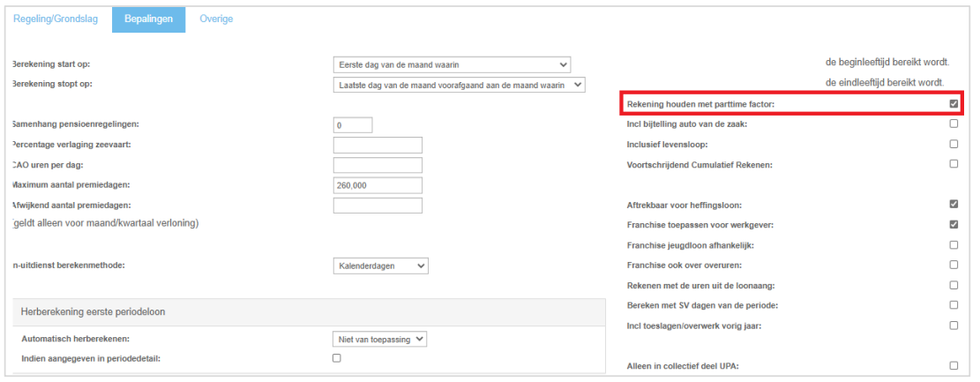Check Incl bijtelling auto van de zaak
Viewport: 980px width, 382px height.
point(954,124)
